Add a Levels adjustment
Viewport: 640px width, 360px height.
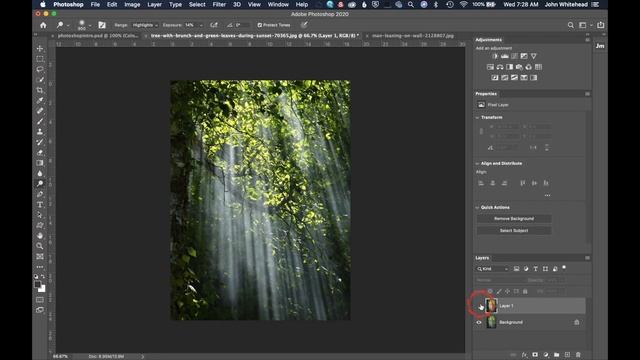pyautogui.click(x=505, y=56)
